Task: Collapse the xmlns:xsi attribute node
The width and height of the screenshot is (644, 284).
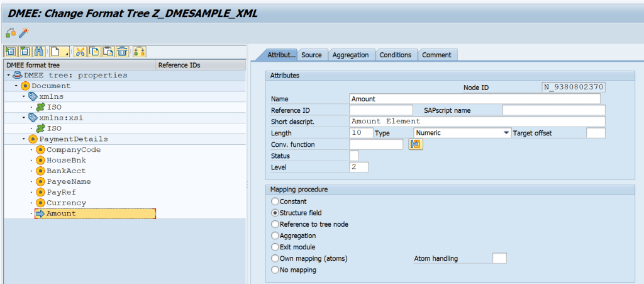Action: point(24,118)
